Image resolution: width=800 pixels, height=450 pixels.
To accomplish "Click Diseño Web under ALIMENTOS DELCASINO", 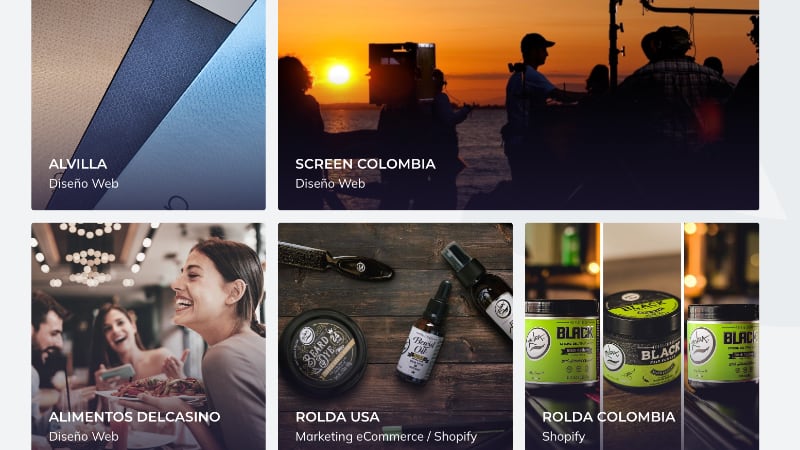I will point(84,436).
